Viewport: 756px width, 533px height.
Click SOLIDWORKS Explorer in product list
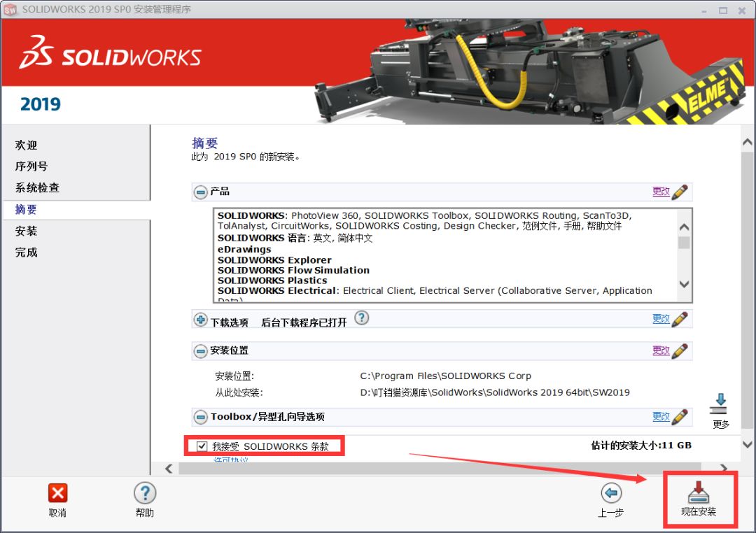275,260
